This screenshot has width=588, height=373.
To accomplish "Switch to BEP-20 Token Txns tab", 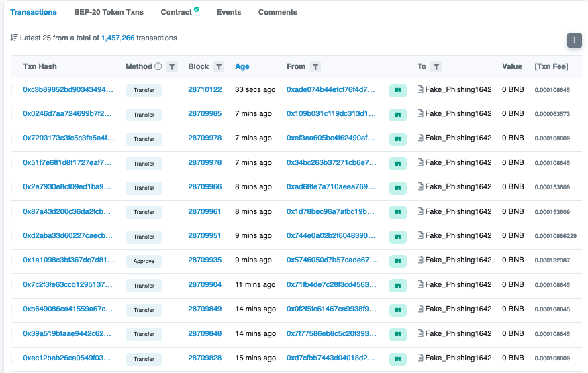I will click(x=109, y=12).
